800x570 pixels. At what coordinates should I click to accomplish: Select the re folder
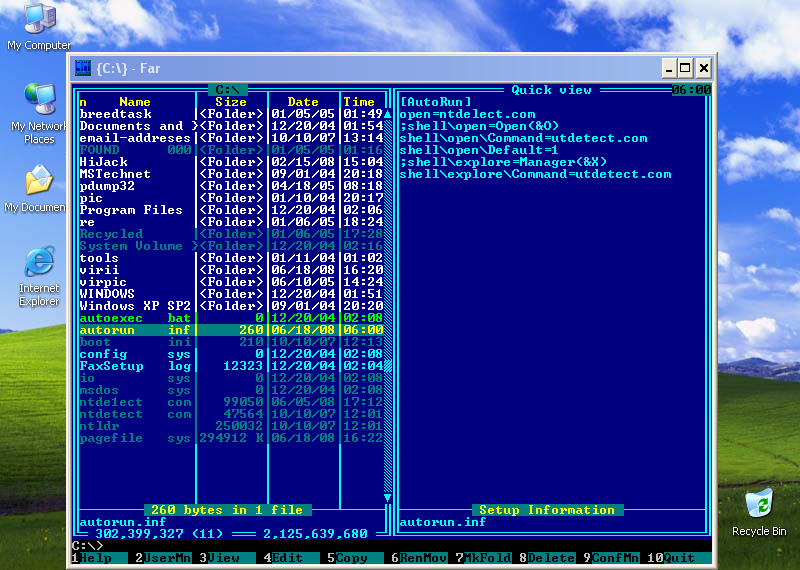tap(231, 221)
